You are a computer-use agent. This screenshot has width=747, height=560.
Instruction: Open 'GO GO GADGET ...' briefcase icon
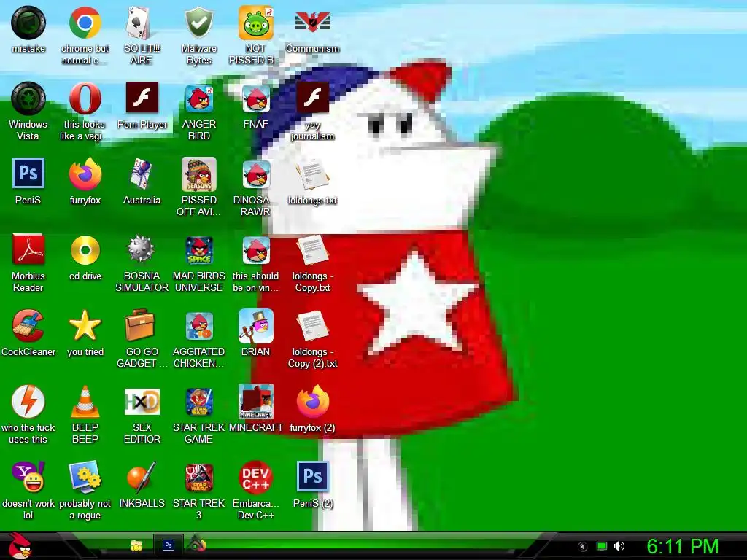141,325
